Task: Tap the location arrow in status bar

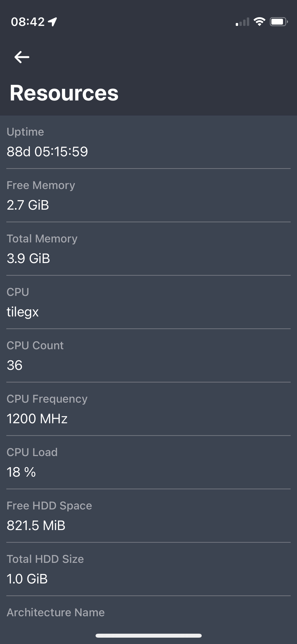Action: (x=53, y=22)
